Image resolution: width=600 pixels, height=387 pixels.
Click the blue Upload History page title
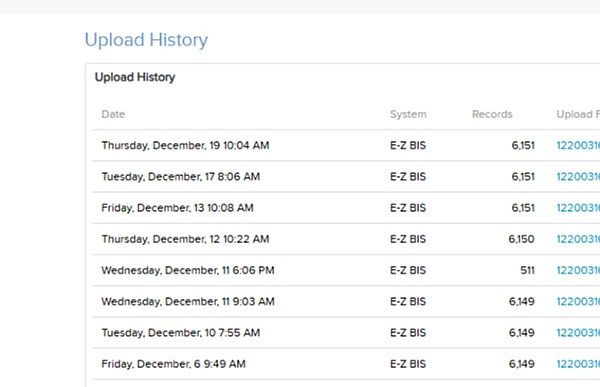(x=146, y=40)
